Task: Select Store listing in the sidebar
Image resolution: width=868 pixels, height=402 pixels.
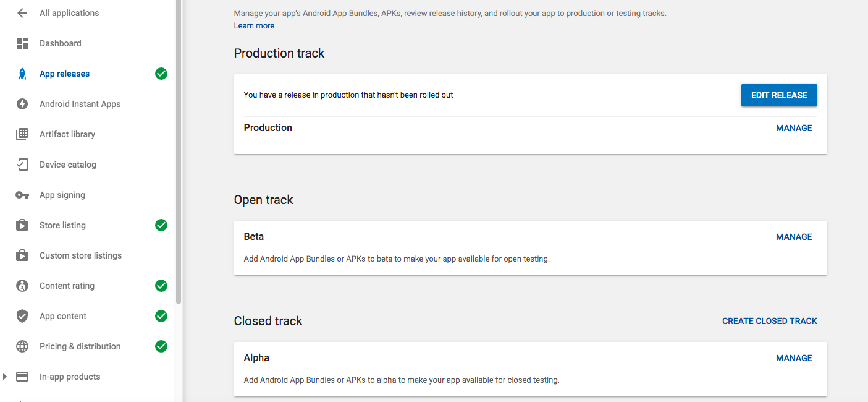Action: point(62,225)
